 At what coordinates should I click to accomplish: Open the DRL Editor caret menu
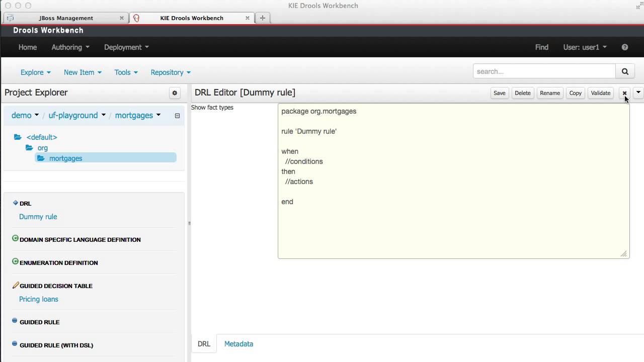click(x=638, y=93)
